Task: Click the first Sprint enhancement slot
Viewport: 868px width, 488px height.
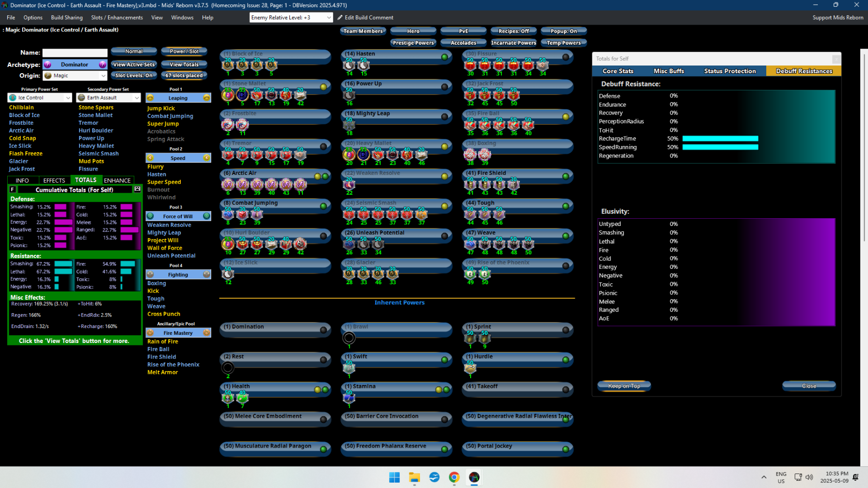Action: [x=470, y=338]
